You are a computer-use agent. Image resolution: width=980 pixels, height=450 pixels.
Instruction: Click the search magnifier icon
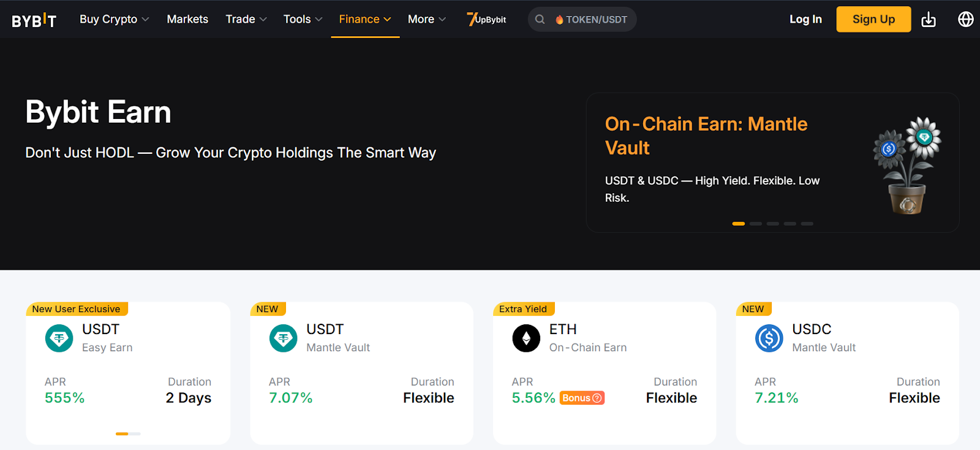pos(540,19)
